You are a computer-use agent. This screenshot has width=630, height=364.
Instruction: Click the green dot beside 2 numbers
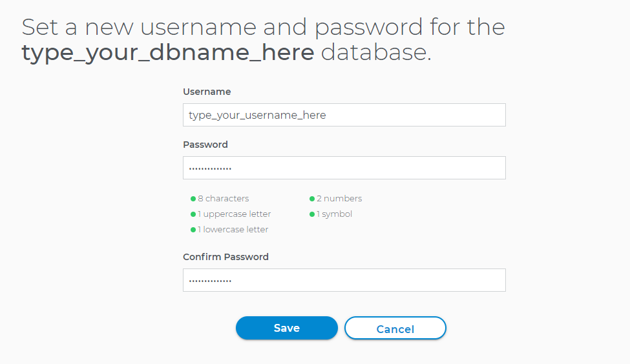312,199
